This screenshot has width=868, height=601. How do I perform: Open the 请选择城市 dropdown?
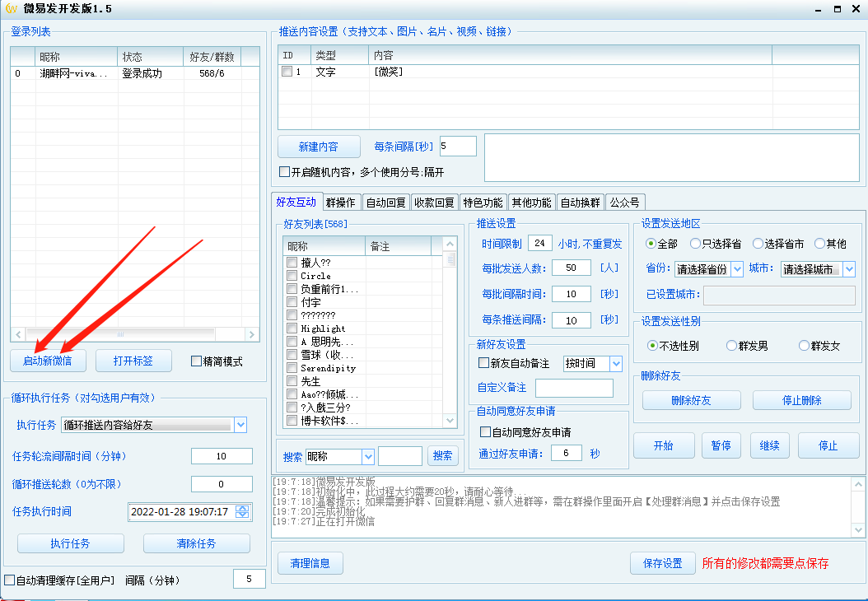(850, 269)
